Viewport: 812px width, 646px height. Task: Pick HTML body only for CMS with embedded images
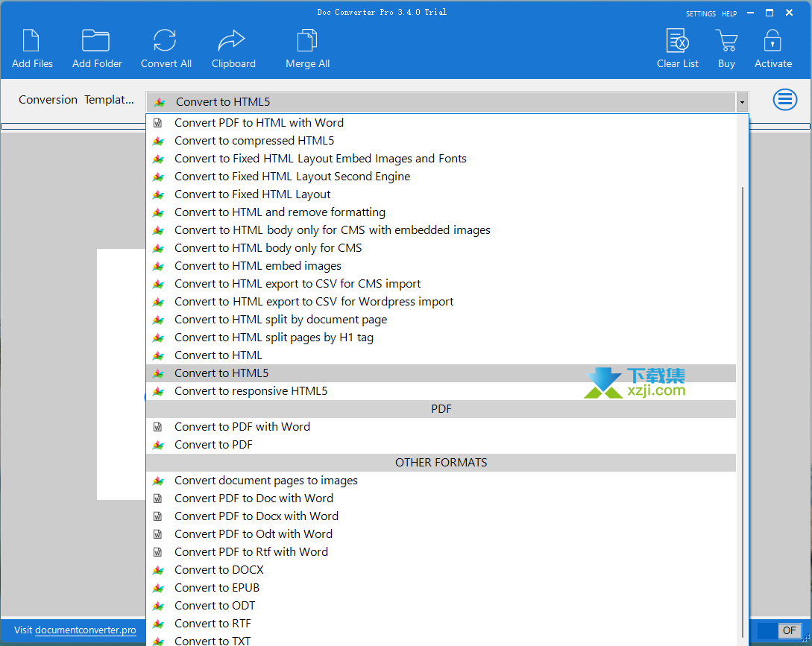(x=441, y=229)
